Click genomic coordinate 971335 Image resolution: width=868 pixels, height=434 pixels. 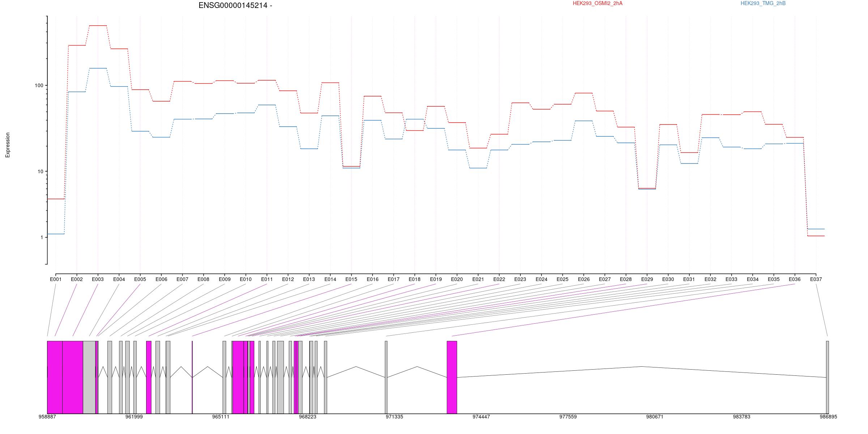pos(395,417)
